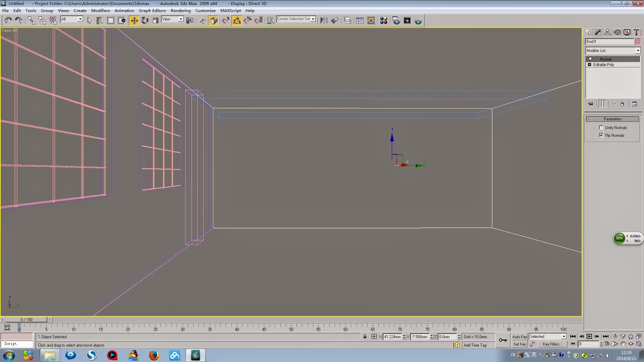
Task: Toggle the Angle Snap button
Action: pos(237,21)
